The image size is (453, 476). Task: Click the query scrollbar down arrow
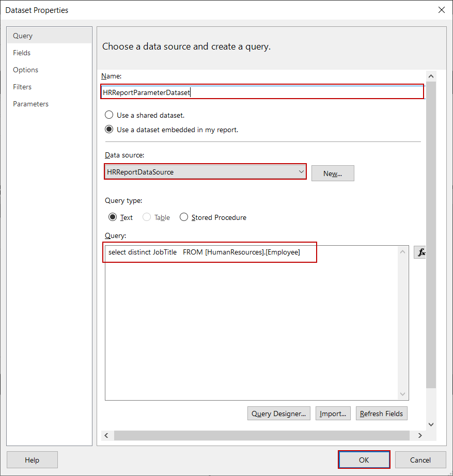[x=402, y=394]
